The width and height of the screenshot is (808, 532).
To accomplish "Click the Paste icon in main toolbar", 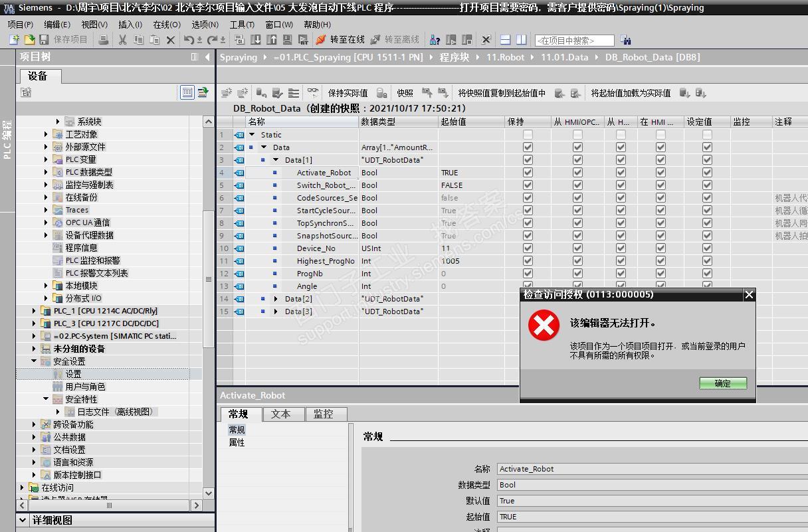I will (154, 40).
